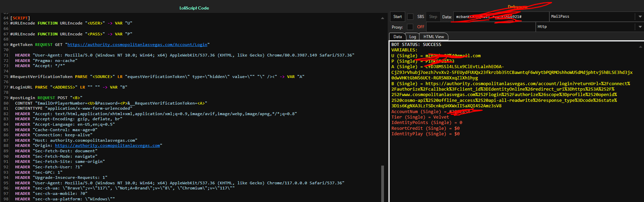Click the disabled Step button

coord(433,17)
